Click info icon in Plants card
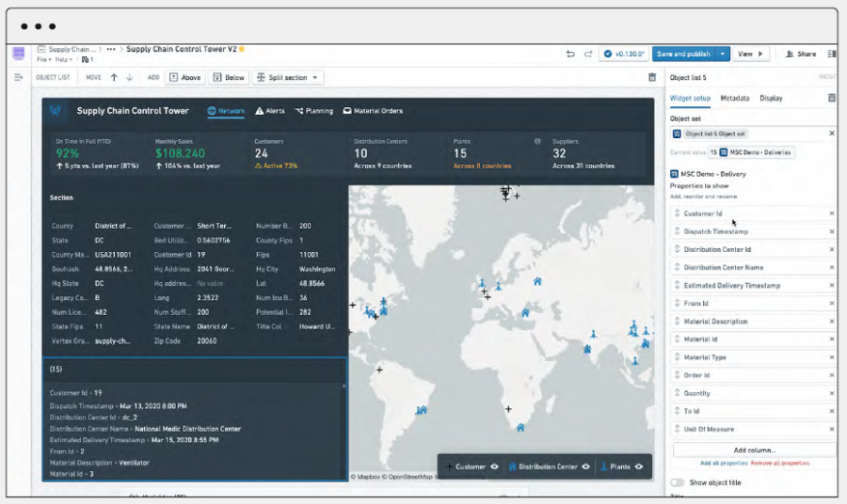847x504 pixels. (x=537, y=141)
